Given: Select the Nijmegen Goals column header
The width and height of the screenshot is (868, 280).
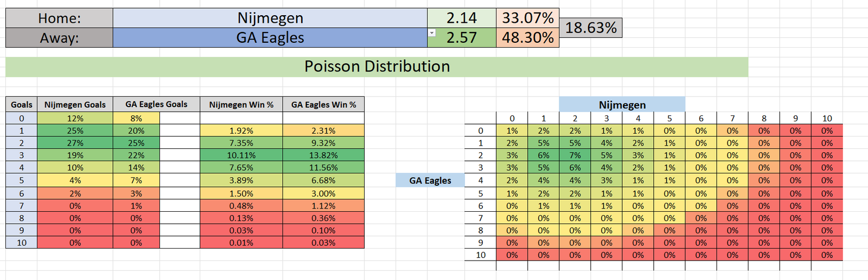Looking at the screenshot, I should pyautogui.click(x=75, y=105).
